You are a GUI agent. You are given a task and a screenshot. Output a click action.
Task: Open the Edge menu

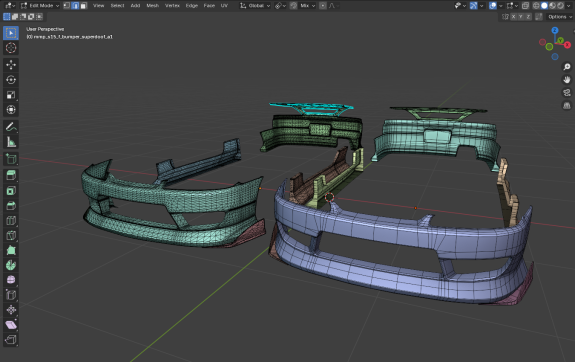point(191,6)
